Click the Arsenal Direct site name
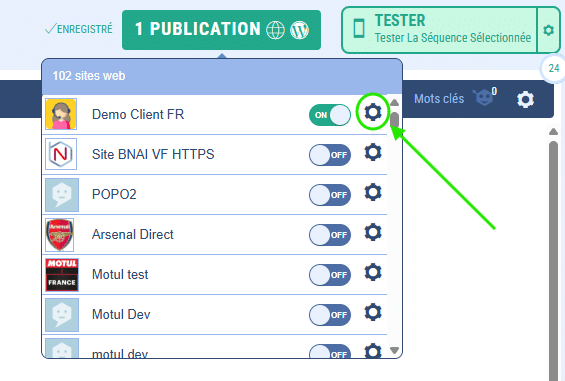The width and height of the screenshot is (565, 381). point(133,234)
